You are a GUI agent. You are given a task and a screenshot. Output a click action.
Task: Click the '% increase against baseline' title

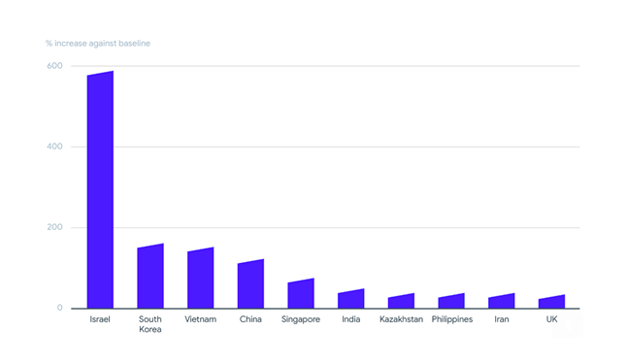tap(98, 44)
